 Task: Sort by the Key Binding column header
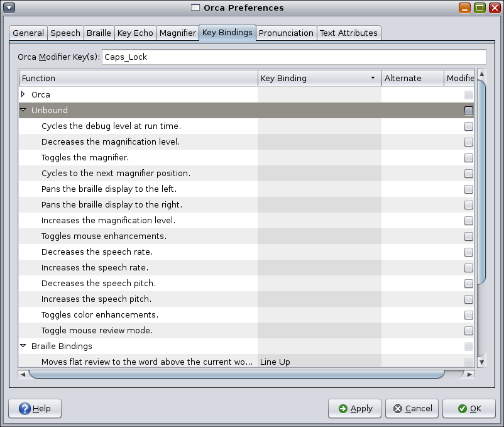pos(319,78)
